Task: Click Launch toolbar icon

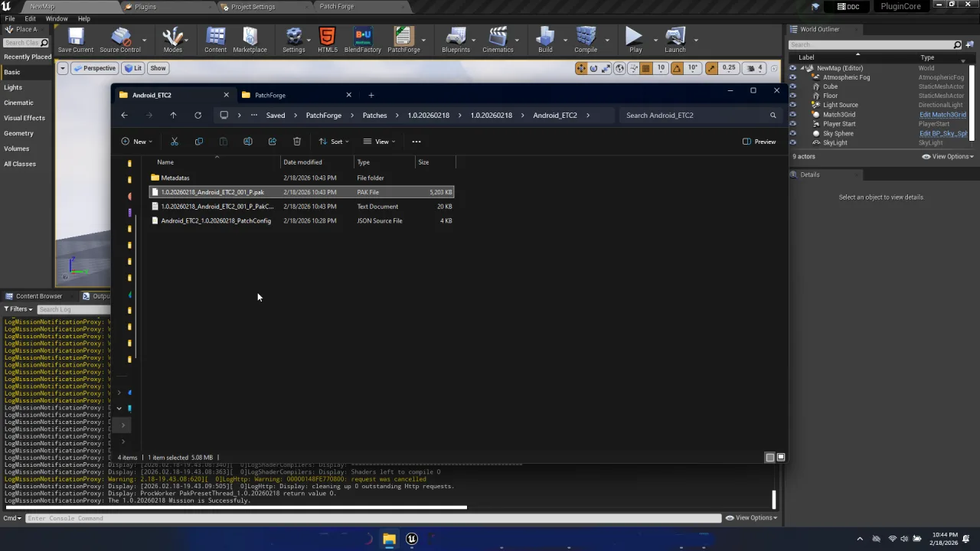Action: [x=675, y=40]
